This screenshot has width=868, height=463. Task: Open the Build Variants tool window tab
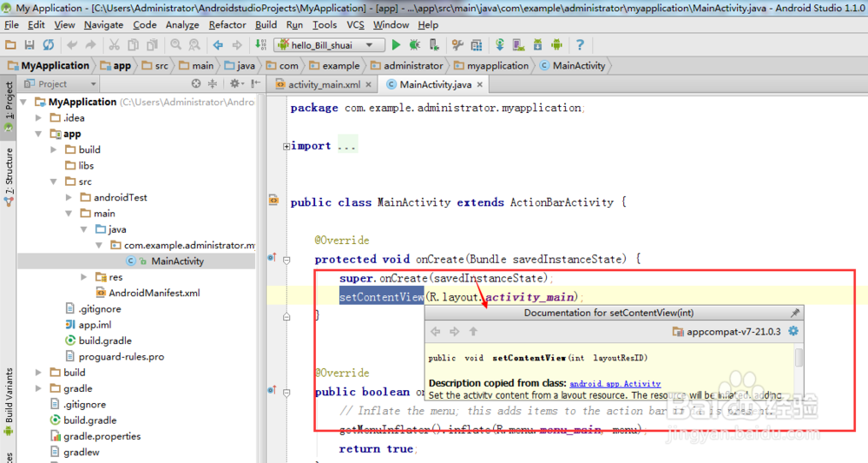pyautogui.click(x=9, y=401)
